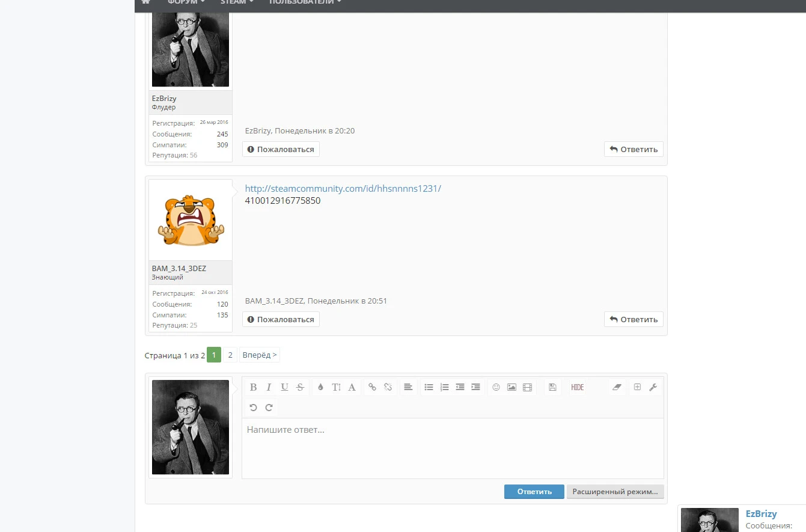
Task: Click the registration date 26 мар 2016
Action: [x=214, y=122]
